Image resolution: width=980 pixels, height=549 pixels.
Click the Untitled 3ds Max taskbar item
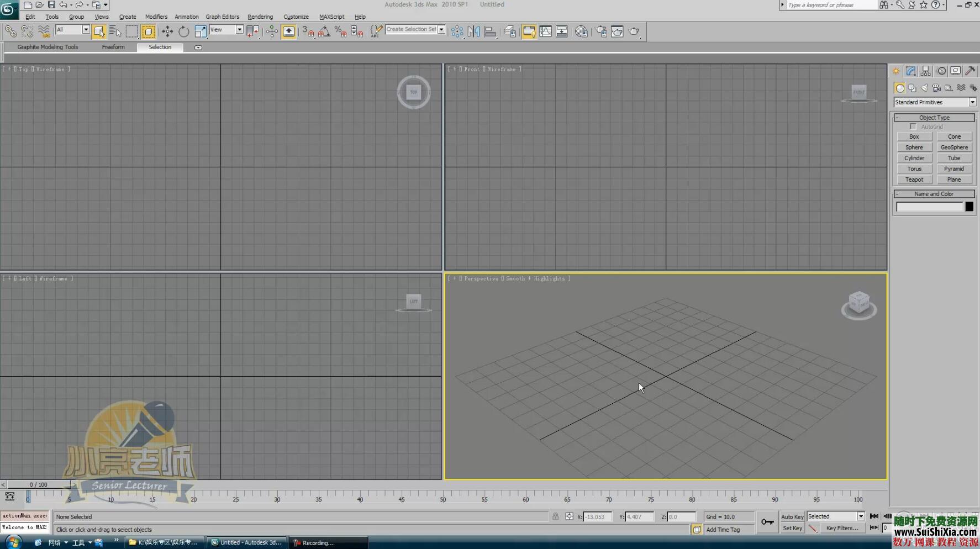pyautogui.click(x=246, y=542)
